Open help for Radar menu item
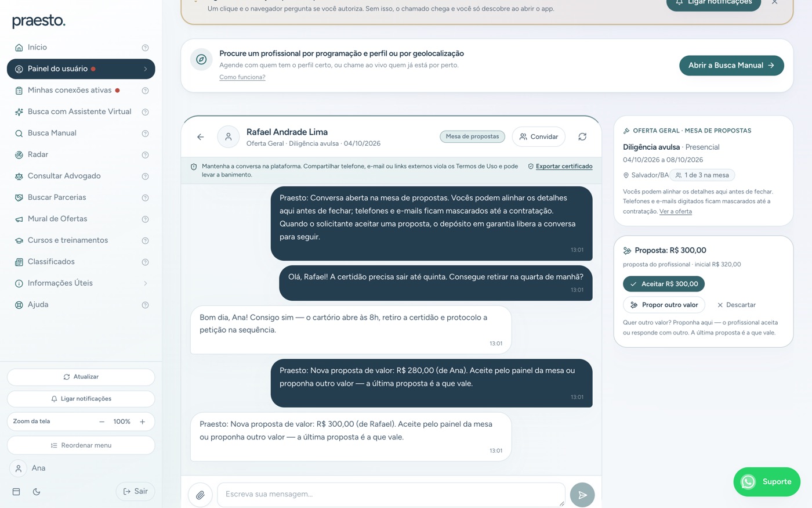This screenshot has height=508, width=812. [x=146, y=155]
